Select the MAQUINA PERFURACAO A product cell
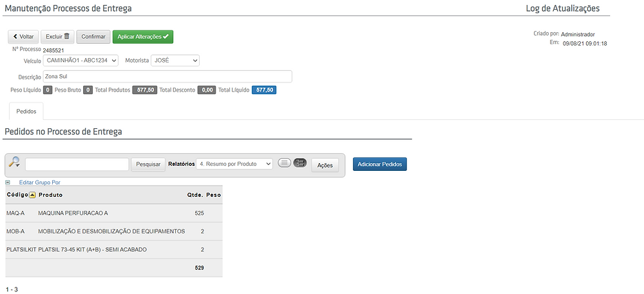This screenshot has width=644, height=294. 73,213
